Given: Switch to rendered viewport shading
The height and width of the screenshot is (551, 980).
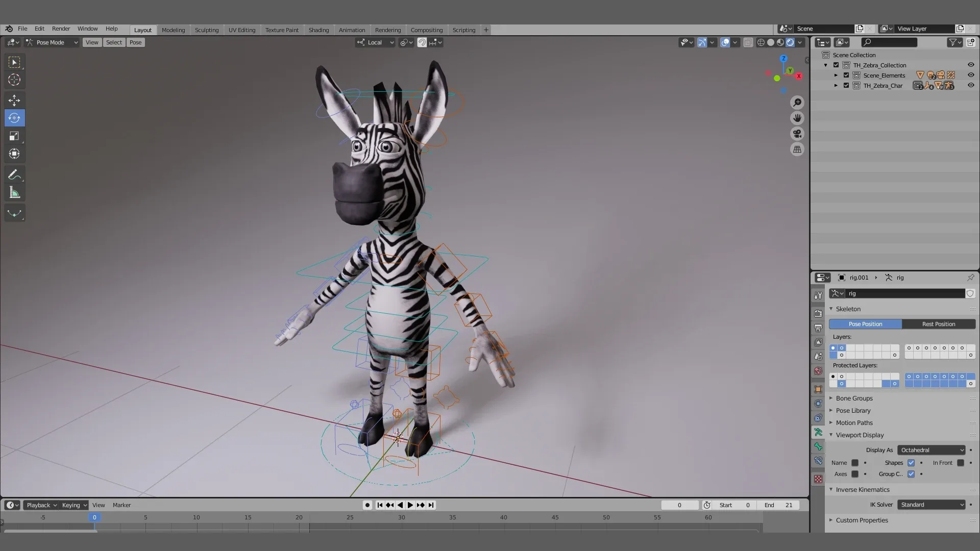Looking at the screenshot, I should point(790,42).
